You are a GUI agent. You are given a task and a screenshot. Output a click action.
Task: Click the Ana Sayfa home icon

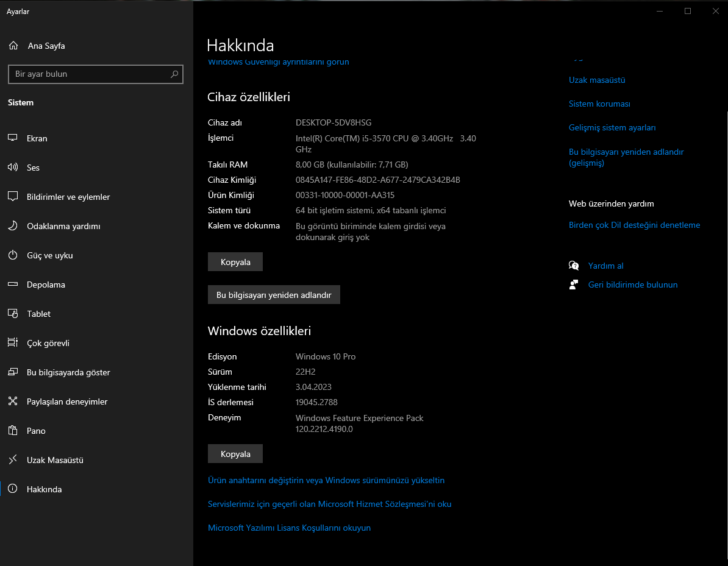(13, 46)
